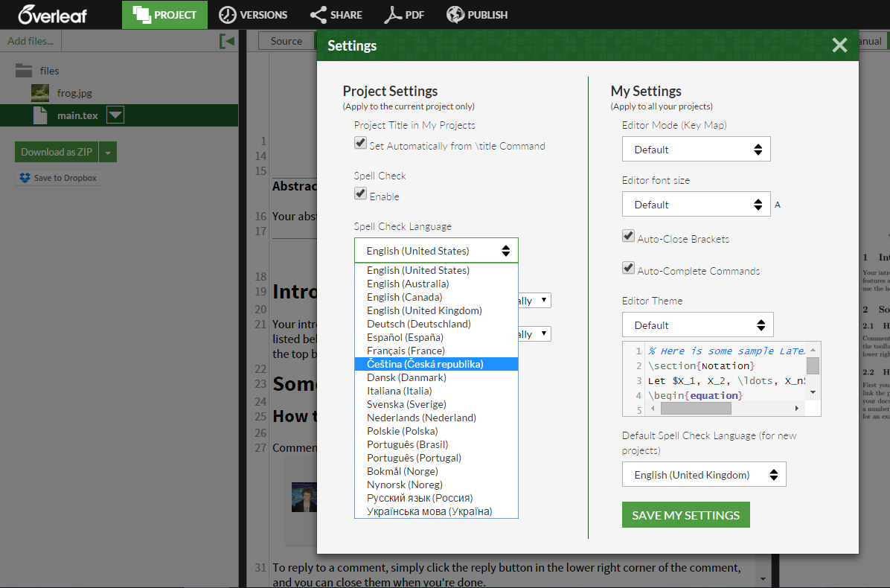
Task: Open the Editor Mode key map dropdown
Action: (696, 150)
